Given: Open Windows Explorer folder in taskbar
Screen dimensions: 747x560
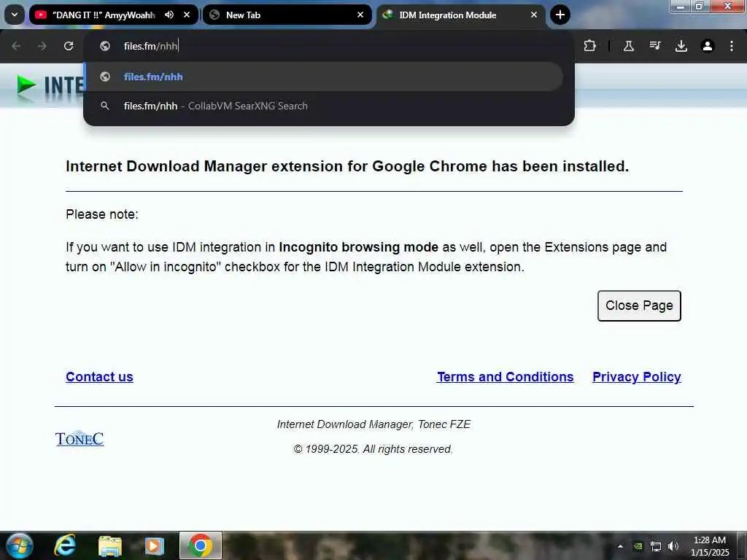Looking at the screenshot, I should point(110,545).
